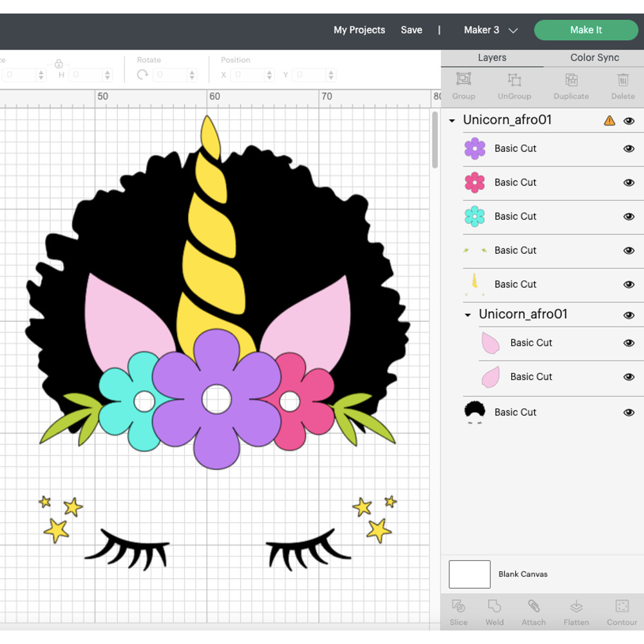Toggle visibility of the black afro layer
The height and width of the screenshot is (644, 644).
click(x=629, y=412)
